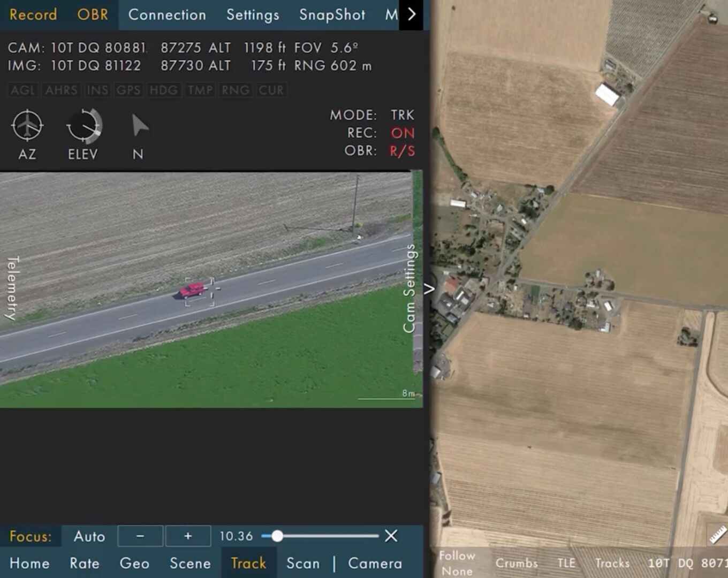Viewport: 728px width, 578px height.
Task: Toggle Auto focus mode
Action: [89, 536]
